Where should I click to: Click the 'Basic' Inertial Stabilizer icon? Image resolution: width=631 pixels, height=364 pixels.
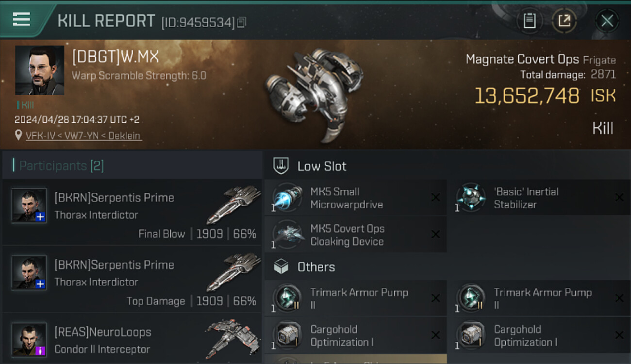[x=471, y=198]
